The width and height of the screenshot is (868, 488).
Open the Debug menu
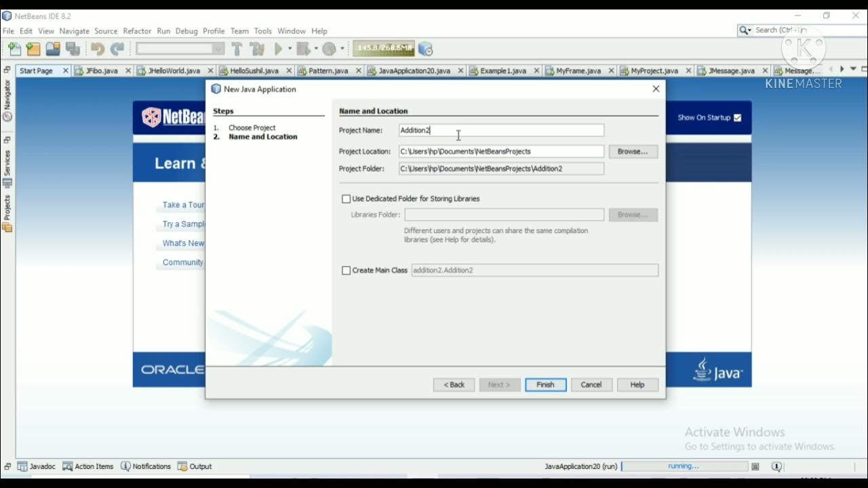point(186,31)
